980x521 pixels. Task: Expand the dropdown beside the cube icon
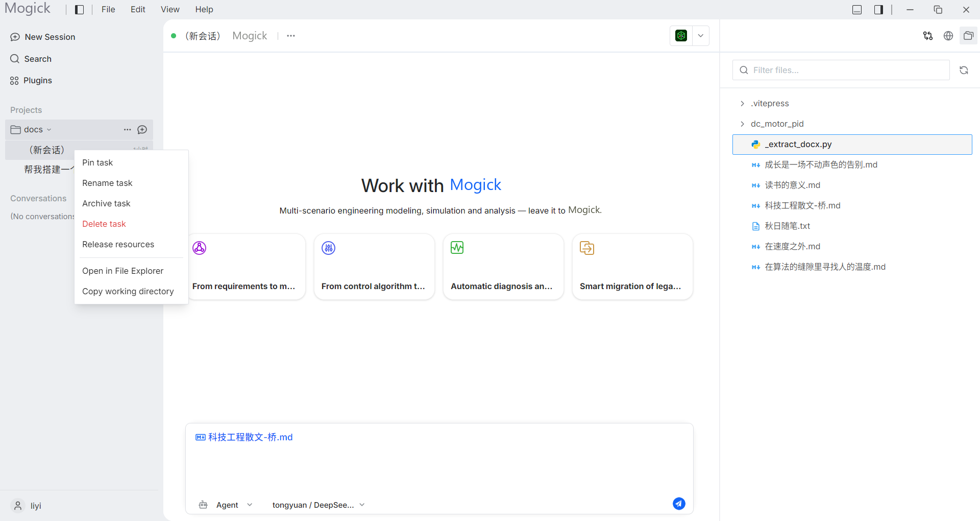701,36
